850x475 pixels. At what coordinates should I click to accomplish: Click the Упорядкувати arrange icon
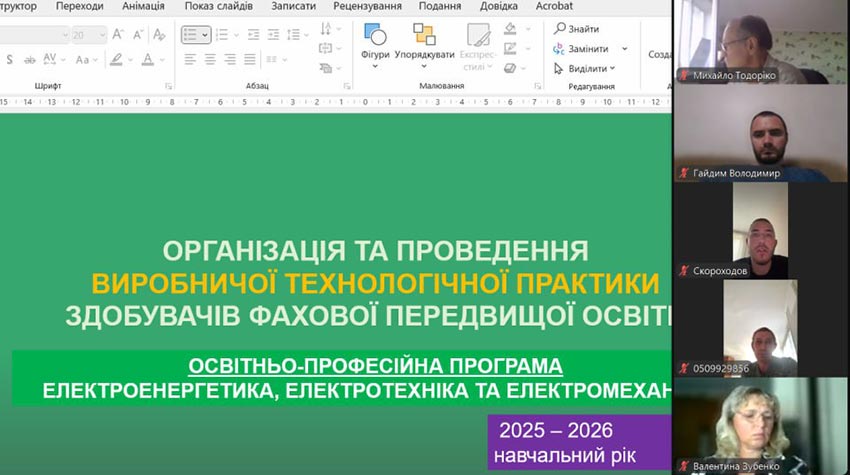(x=424, y=37)
